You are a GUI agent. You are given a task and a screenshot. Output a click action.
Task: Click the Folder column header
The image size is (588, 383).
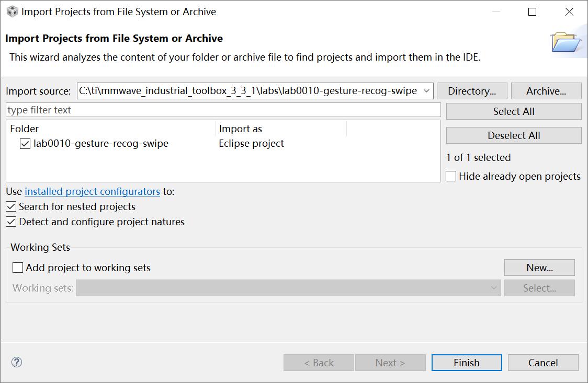point(25,129)
